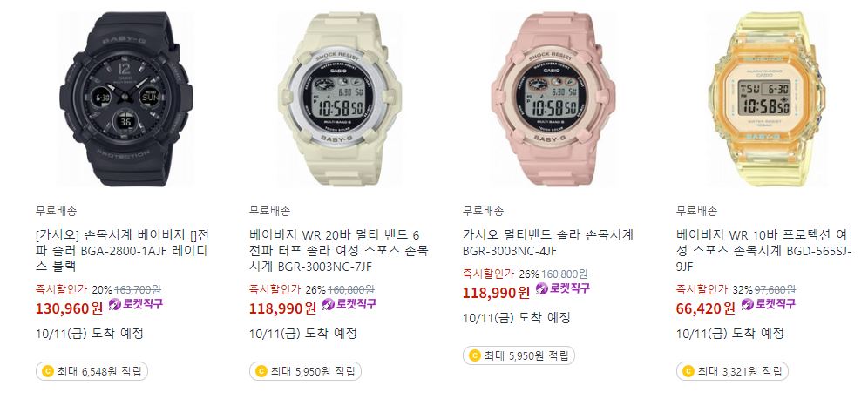Click the 66,420원 sale price
Image resolution: width=868 pixels, height=406 pixels.
pyautogui.click(x=705, y=308)
